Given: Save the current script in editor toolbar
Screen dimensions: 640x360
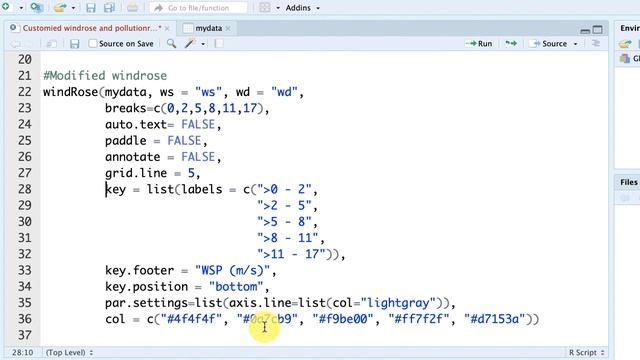Looking at the screenshot, I should pos(74,44).
